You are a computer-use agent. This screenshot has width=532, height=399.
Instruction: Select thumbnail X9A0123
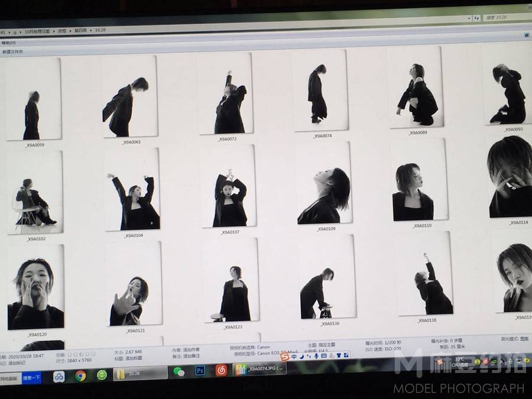point(231,280)
